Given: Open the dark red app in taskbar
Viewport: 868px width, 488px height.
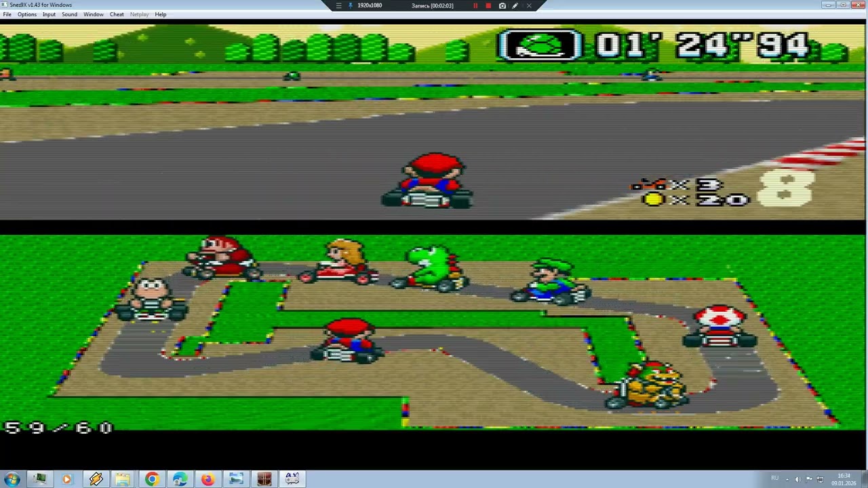Looking at the screenshot, I should (264, 479).
